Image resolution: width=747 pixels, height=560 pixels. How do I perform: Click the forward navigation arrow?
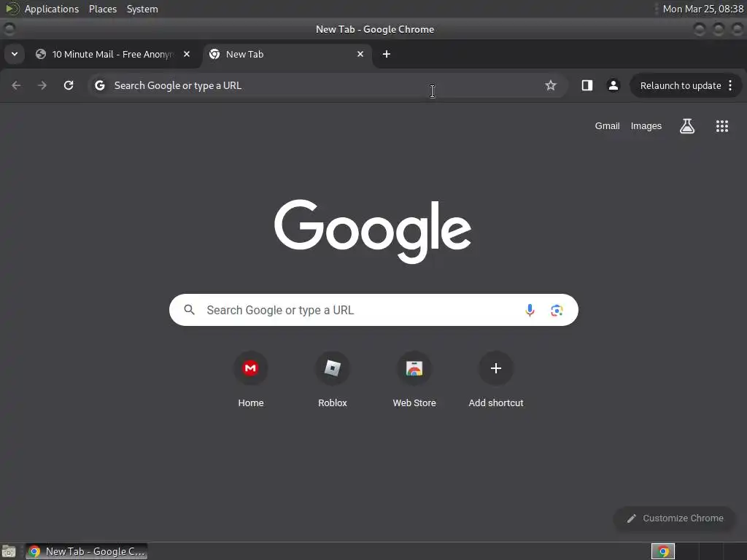[42, 85]
